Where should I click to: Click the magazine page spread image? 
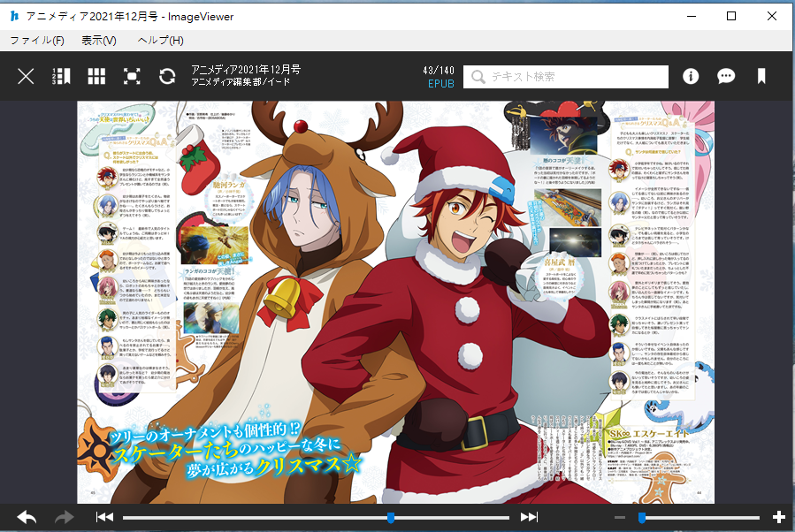(x=395, y=302)
